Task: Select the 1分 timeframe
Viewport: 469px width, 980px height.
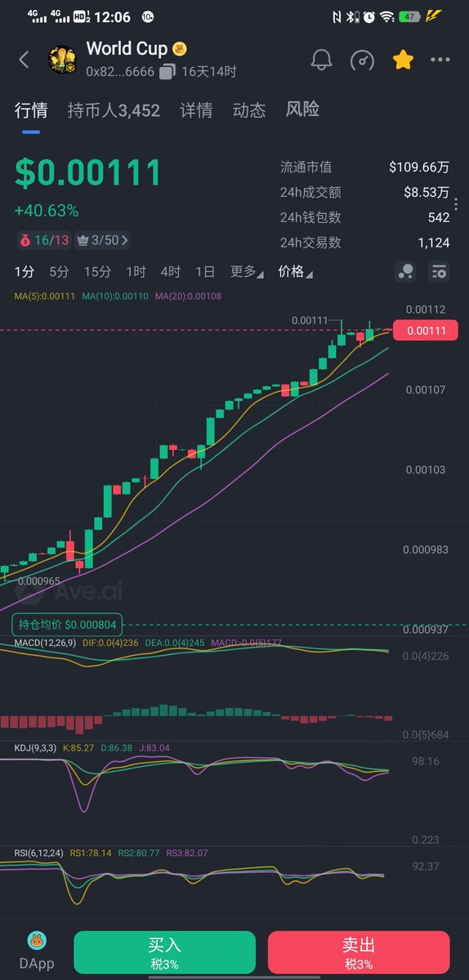Action: coord(25,272)
